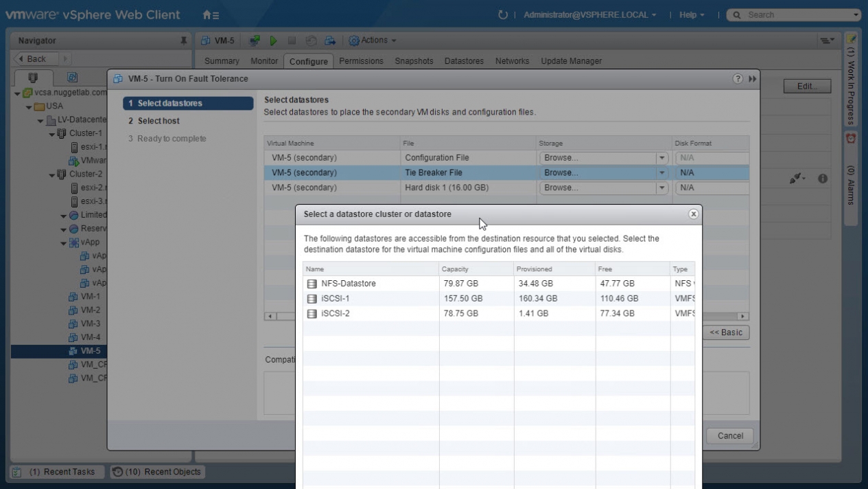This screenshot has width=868, height=489.
Task: Collapse the Cluster-1 tree node
Action: (52, 134)
